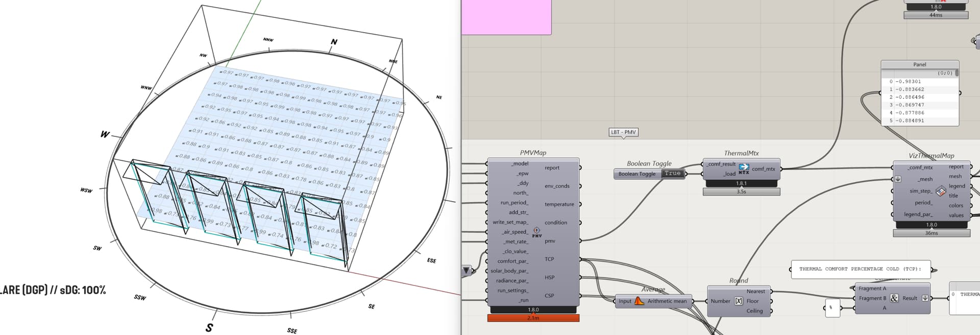
Task: Click the arrow icon beside Concatenate Result output
Action: point(925,298)
